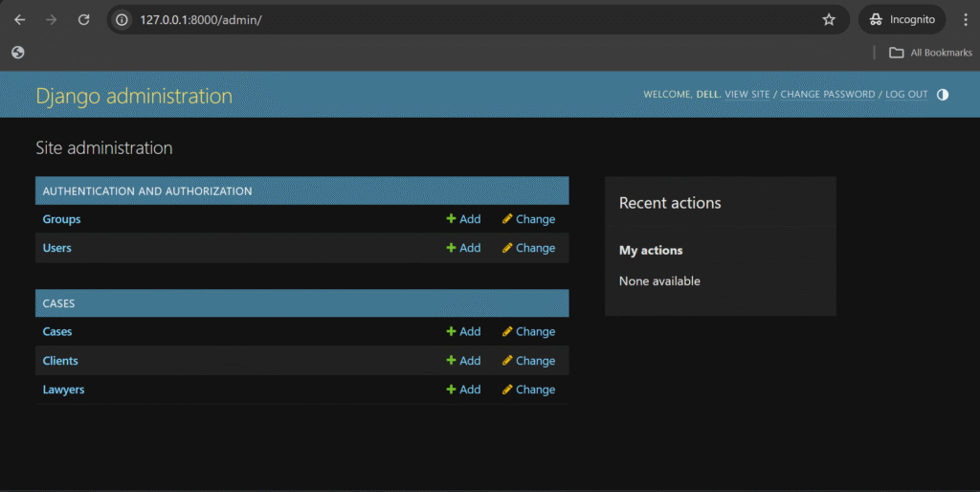The image size is (980, 492).
Task: Toggle the admin light/dark theme
Action: point(943,95)
